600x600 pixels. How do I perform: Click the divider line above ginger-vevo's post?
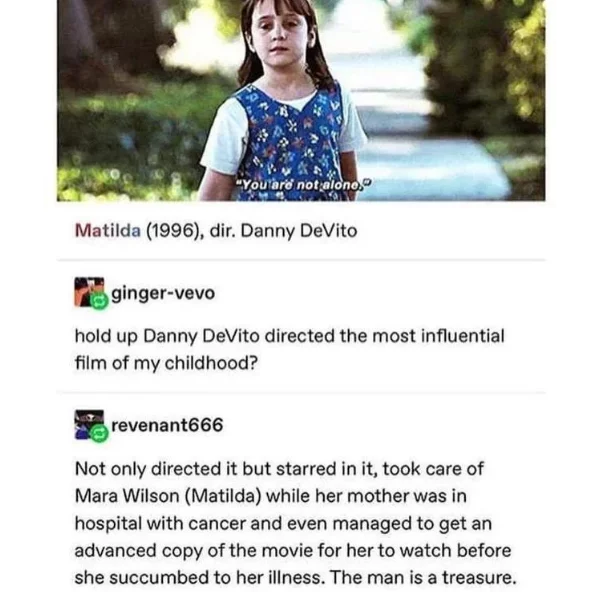(301, 260)
